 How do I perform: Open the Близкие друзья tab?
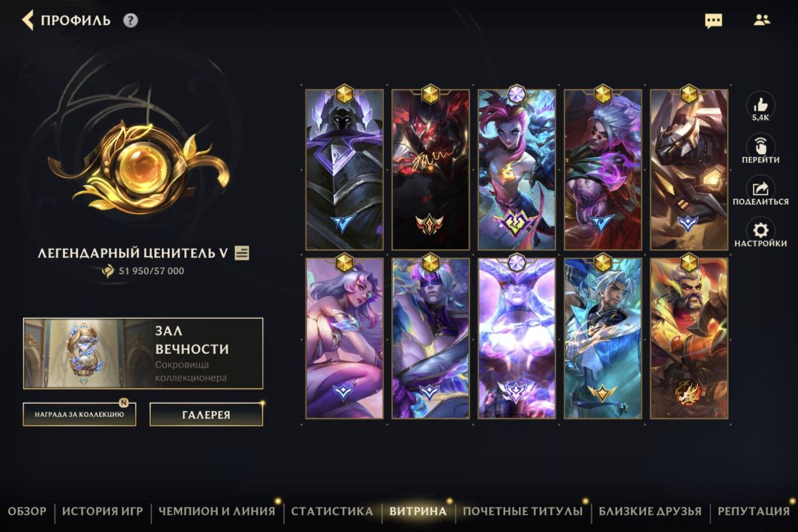point(650,511)
